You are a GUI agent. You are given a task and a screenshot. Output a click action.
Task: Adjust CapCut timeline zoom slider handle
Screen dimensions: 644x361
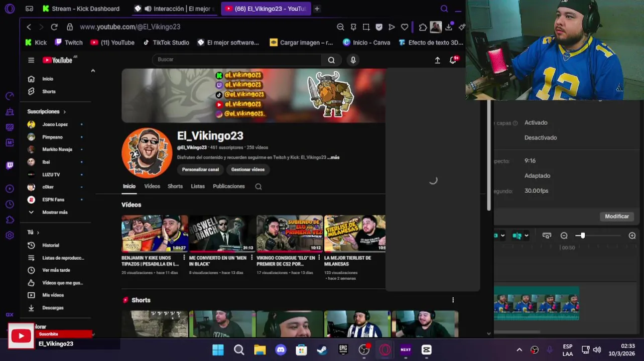582,236
